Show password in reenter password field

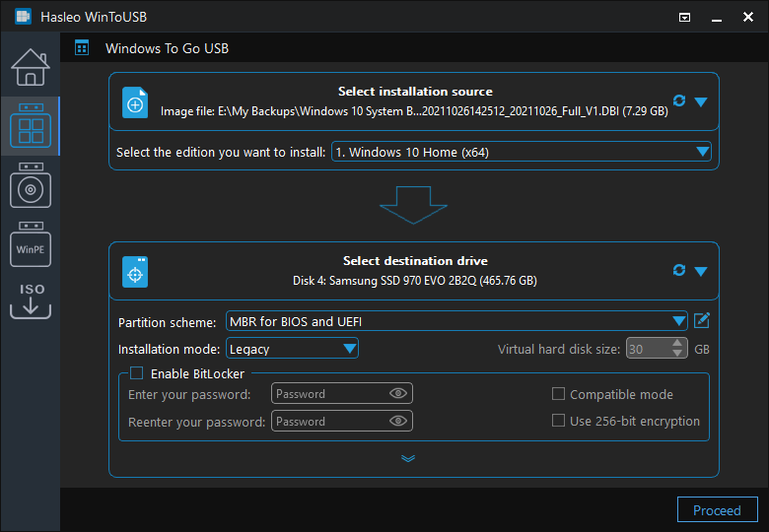(x=397, y=421)
